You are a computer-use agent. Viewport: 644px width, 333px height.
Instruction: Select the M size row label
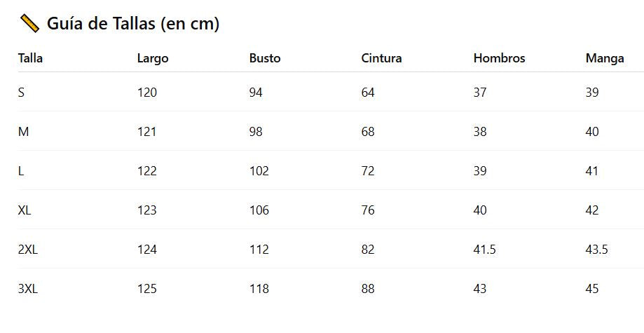coord(23,131)
